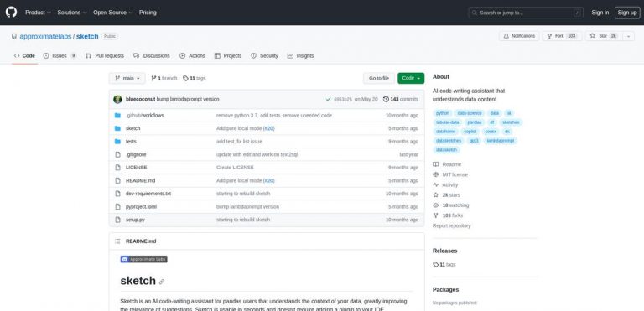View the 11 tags link near branch selector

[195, 78]
